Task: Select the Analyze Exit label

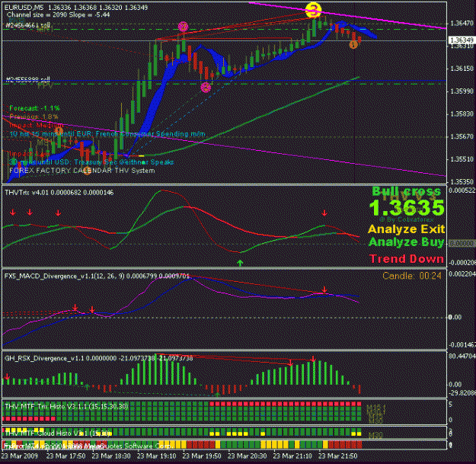Action: tap(407, 229)
